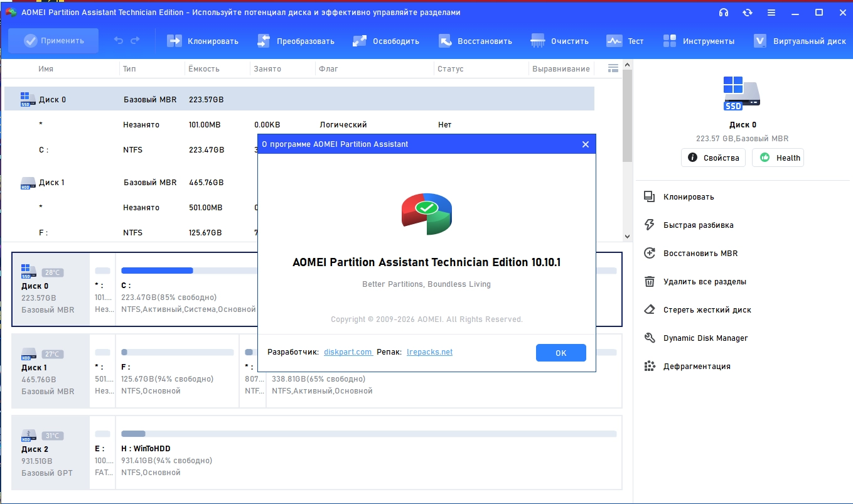The image size is (853, 504).
Task: Choose Восстановить MBR in the side panel
Action: coord(700,253)
